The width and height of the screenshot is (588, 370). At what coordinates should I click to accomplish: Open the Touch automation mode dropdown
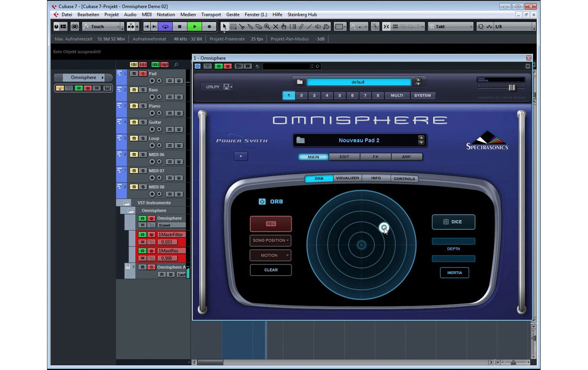click(x=103, y=26)
